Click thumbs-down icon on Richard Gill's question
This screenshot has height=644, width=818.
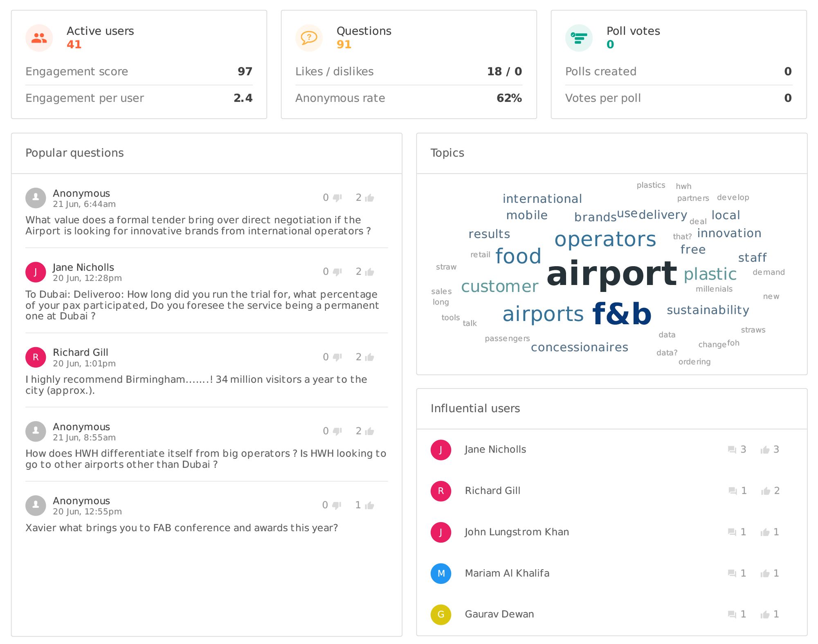coord(337,357)
